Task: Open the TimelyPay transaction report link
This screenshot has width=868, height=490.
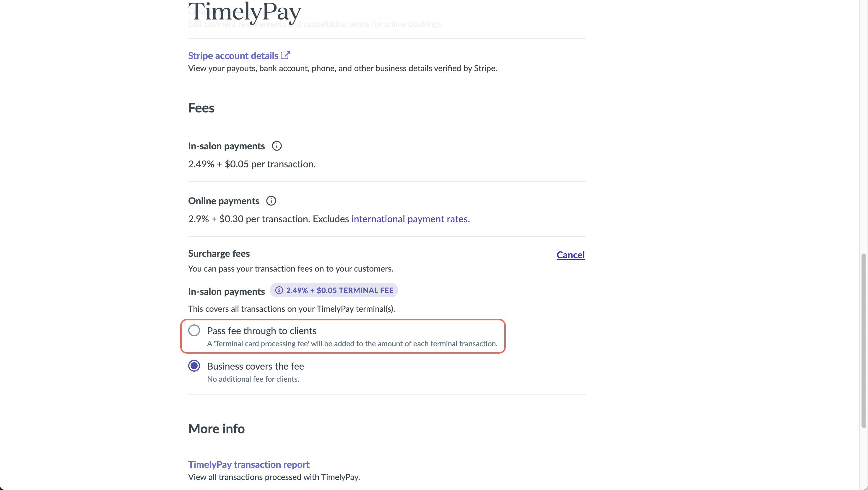Action: [249, 464]
